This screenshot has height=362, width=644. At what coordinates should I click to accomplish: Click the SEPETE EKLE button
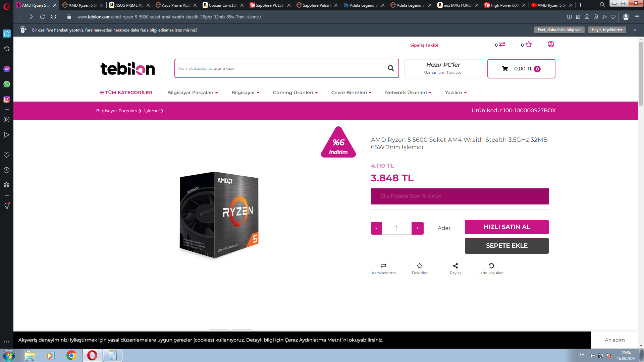506,246
